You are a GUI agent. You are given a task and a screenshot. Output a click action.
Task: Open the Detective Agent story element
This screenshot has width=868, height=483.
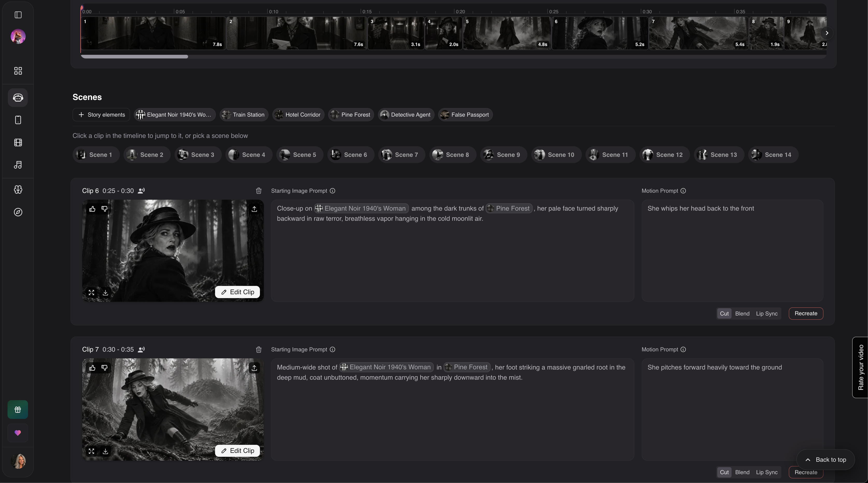406,115
